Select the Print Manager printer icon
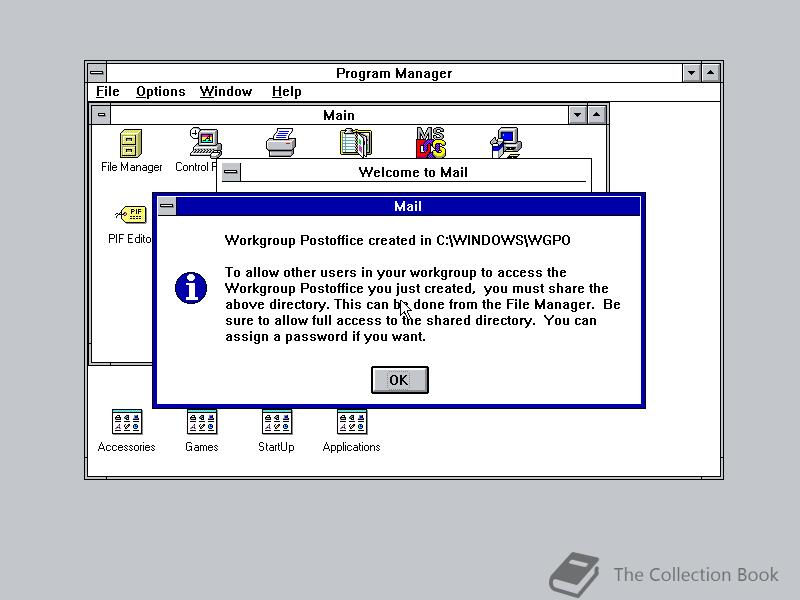The image size is (800, 600). coord(281,143)
